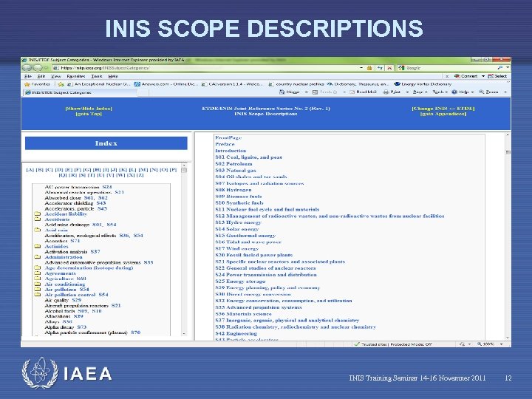Click the Read Mail toolbar icon
532x399 pixels.
(352, 92)
